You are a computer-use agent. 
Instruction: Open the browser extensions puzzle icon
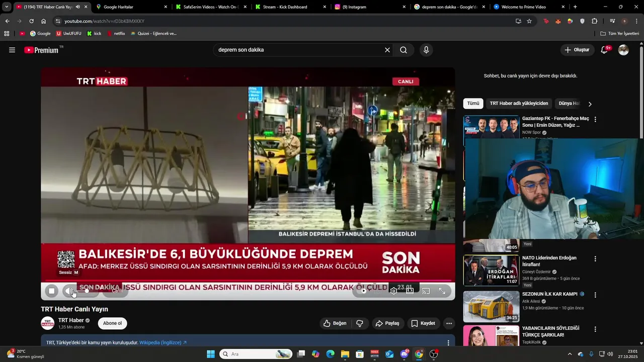click(595, 21)
